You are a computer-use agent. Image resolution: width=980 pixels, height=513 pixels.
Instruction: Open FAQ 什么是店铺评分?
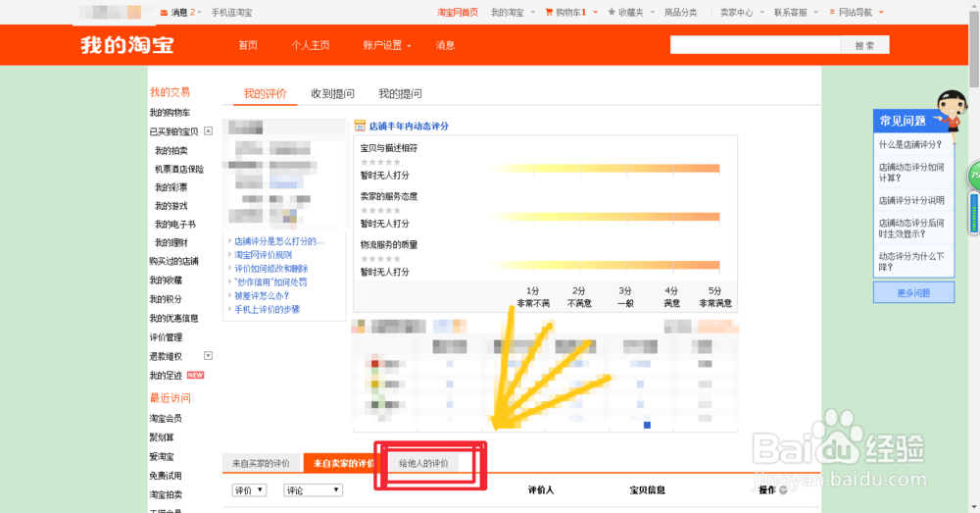click(910, 144)
